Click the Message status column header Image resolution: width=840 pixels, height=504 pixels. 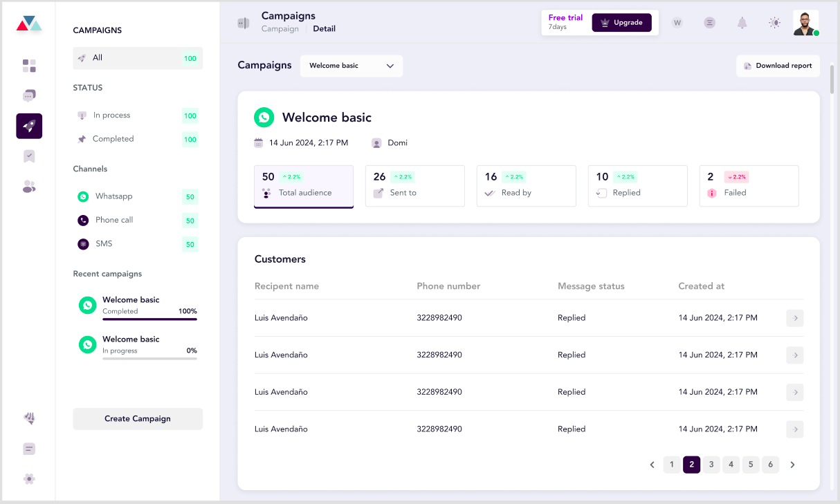pyautogui.click(x=591, y=286)
